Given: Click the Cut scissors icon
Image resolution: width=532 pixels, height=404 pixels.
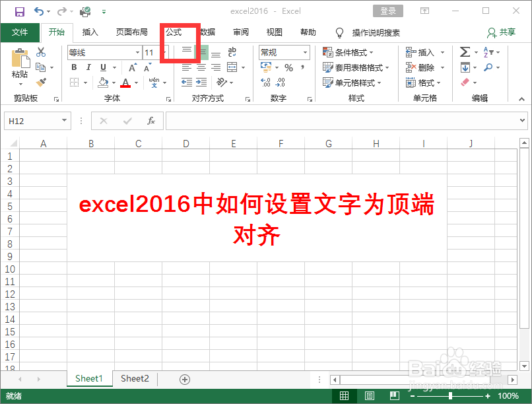Looking at the screenshot, I should 41,52.
